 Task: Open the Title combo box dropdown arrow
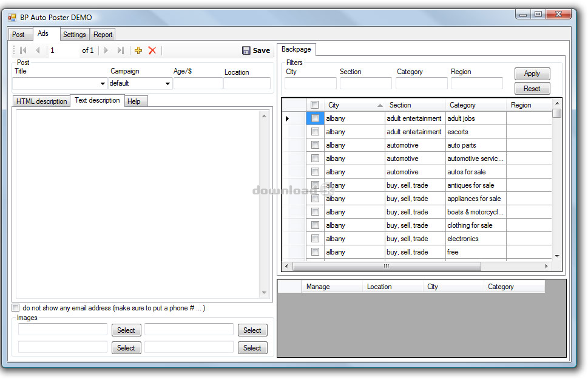[103, 83]
